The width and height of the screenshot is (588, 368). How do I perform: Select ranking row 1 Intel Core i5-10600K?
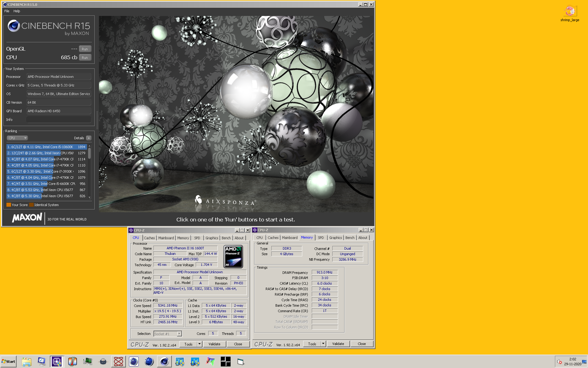click(47, 147)
